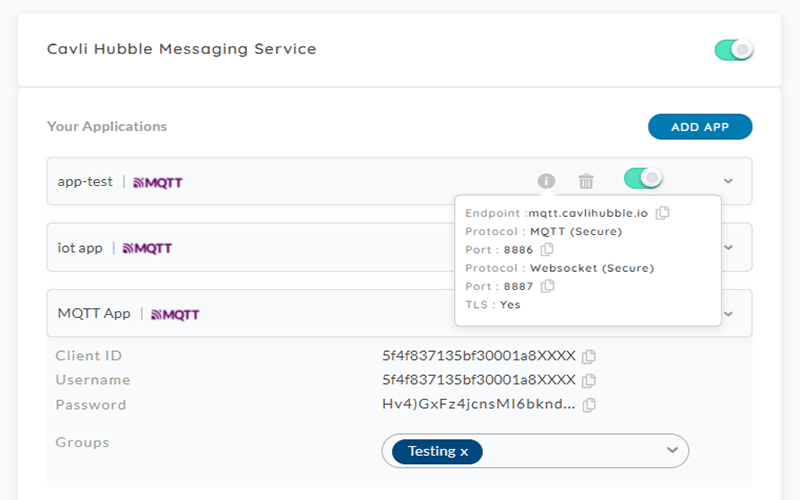Select the iot app application name
Screen dimensions: 800x500
[80, 248]
